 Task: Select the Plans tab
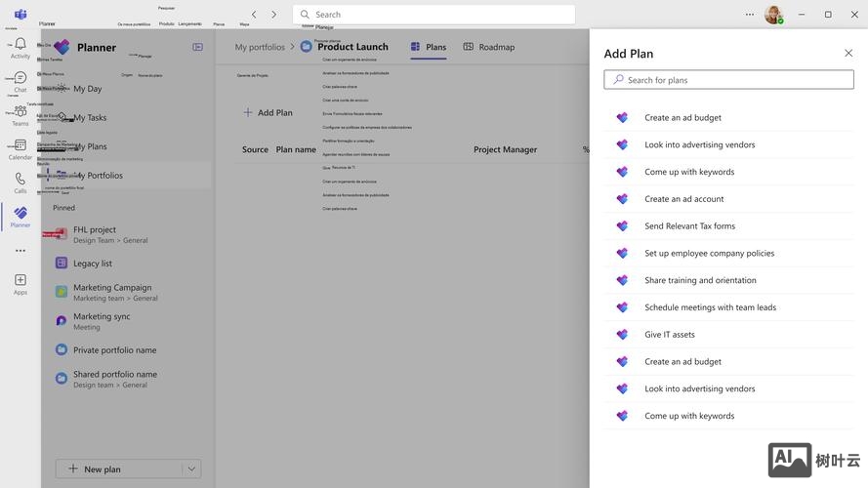tap(429, 47)
